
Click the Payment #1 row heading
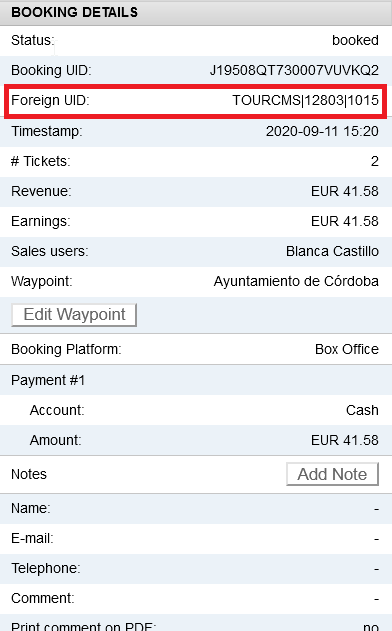pyautogui.click(x=48, y=380)
